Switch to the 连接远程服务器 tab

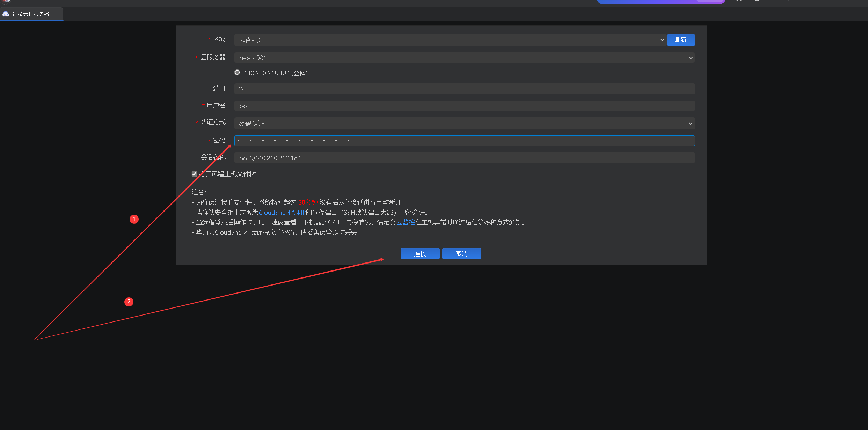click(x=31, y=14)
